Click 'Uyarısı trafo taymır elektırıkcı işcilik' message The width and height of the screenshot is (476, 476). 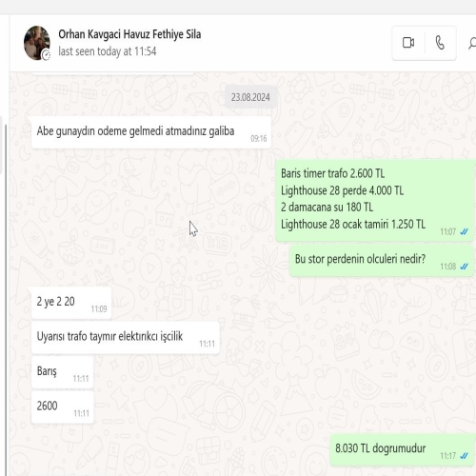[x=125, y=337]
